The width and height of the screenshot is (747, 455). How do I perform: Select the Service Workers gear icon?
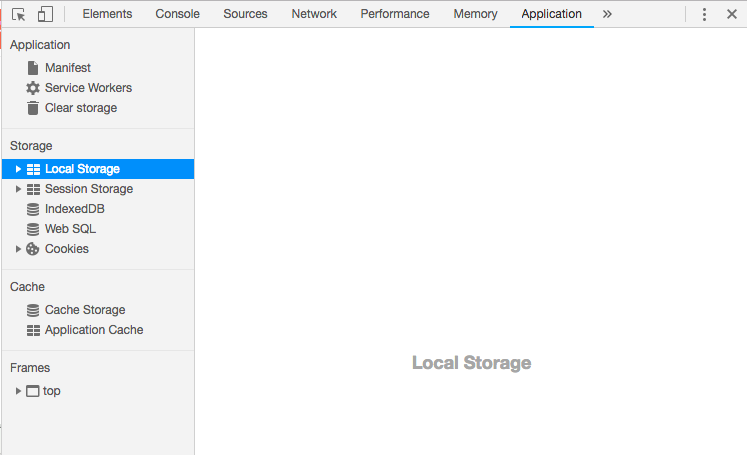point(33,88)
